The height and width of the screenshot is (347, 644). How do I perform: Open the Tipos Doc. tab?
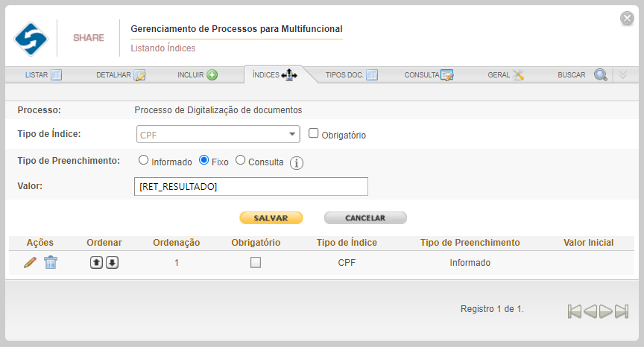[x=352, y=75]
